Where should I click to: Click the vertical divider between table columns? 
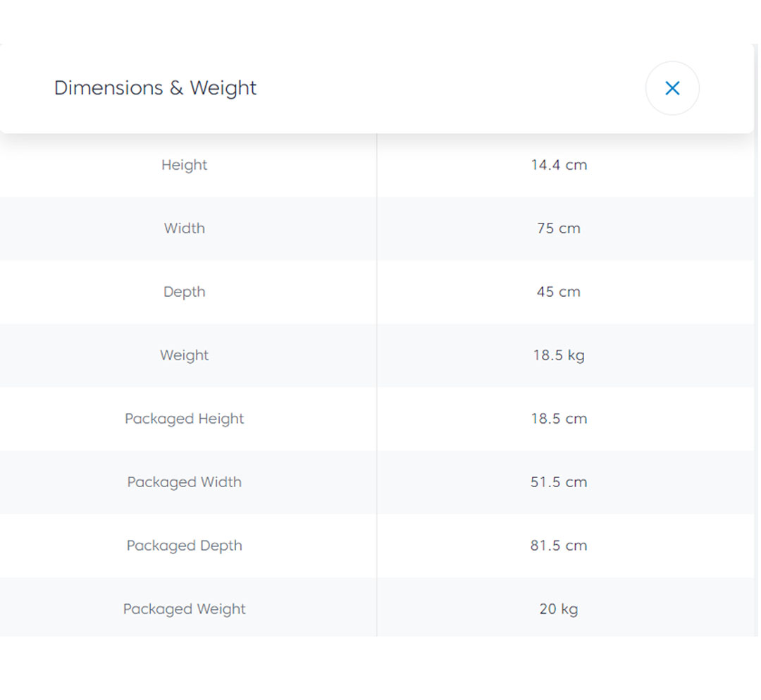(377, 388)
